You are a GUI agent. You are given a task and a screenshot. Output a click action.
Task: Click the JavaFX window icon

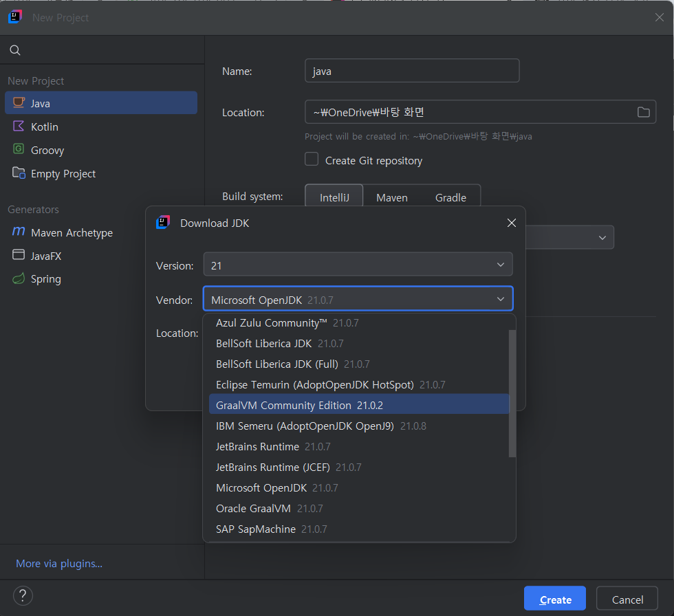pos(19,255)
